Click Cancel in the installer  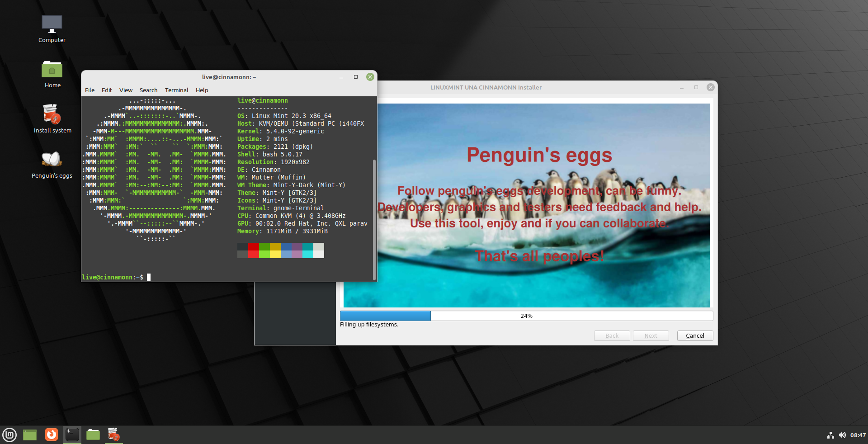695,335
